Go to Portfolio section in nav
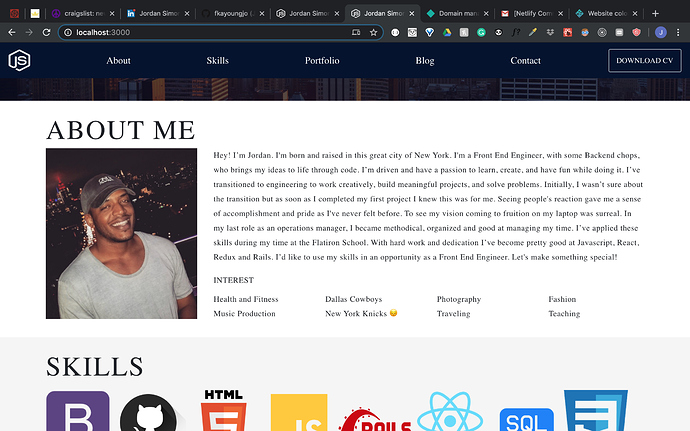 (322, 61)
